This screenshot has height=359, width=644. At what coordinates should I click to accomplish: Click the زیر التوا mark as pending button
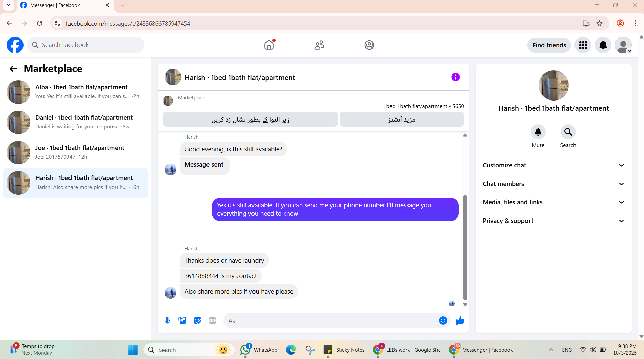tap(250, 119)
